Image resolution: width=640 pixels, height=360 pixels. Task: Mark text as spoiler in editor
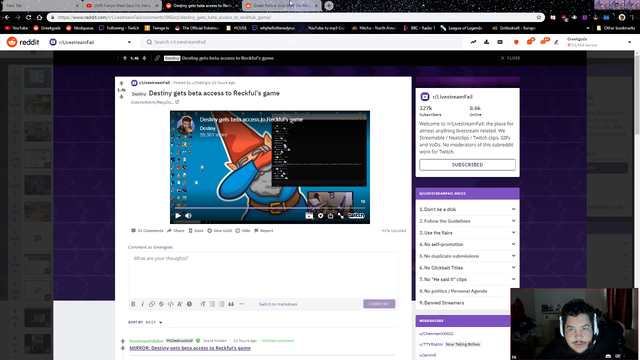point(189,304)
